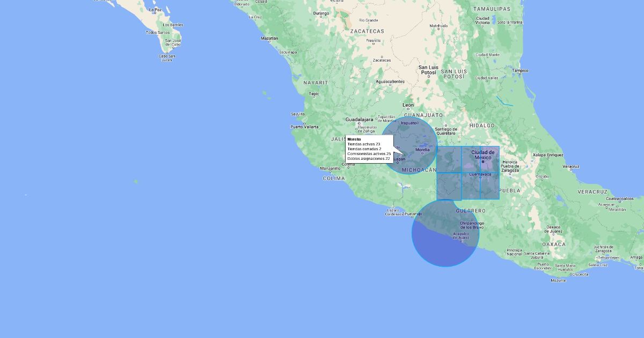Viewport: 644px width, 338px height.
Task: Select the bottom-left square zone above Guerrero
Action: coord(449,186)
